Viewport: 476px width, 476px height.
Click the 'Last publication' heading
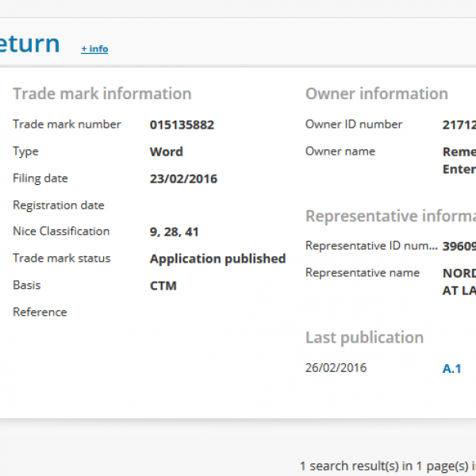tap(364, 337)
